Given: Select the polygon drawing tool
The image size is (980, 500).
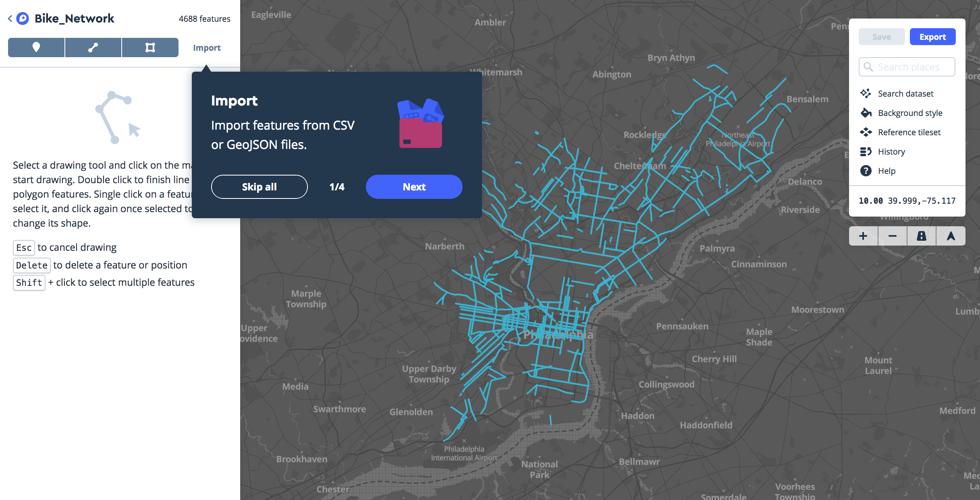Looking at the screenshot, I should [150, 48].
